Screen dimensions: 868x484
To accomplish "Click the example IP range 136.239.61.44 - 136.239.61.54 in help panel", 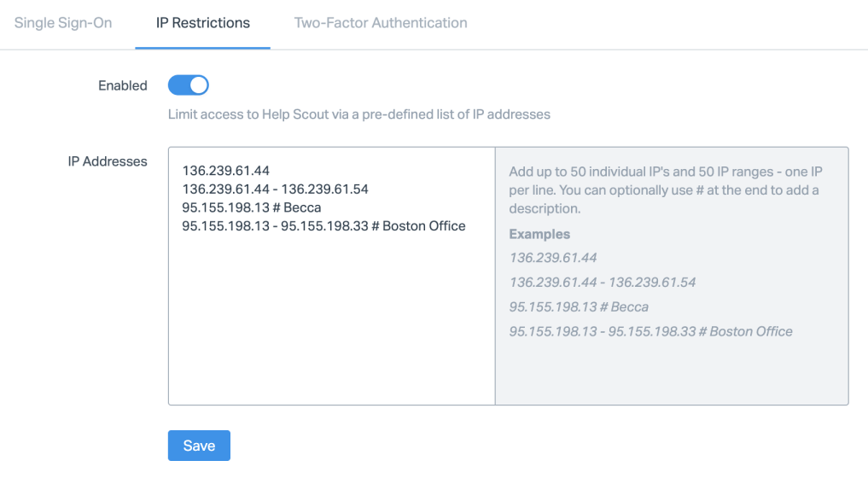I will click(603, 282).
